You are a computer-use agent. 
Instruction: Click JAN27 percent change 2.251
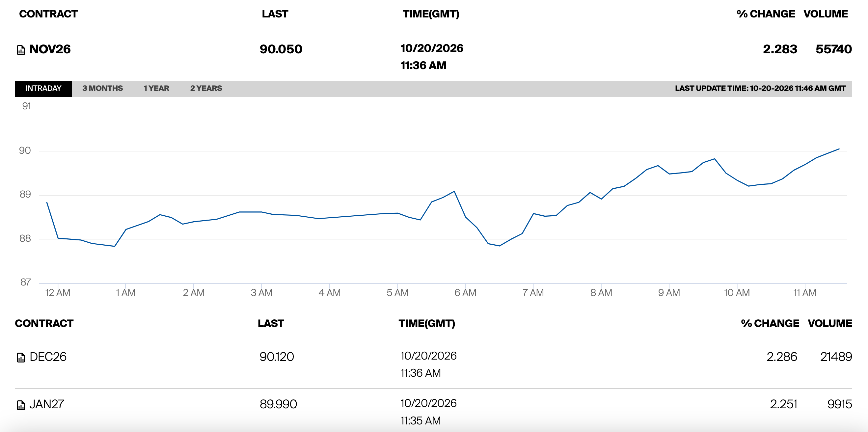point(783,404)
